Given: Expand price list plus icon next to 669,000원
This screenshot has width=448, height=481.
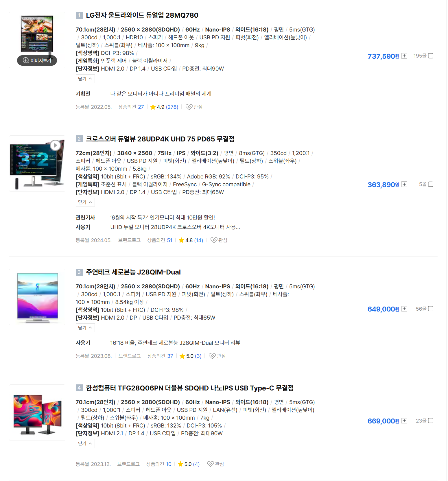Looking at the screenshot, I should [404, 421].
